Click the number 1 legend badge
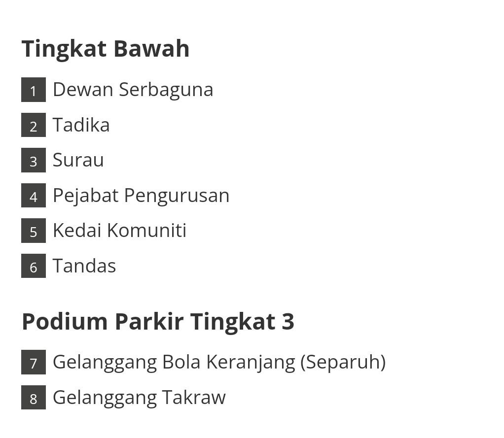The width and height of the screenshot is (504, 438). point(34,90)
